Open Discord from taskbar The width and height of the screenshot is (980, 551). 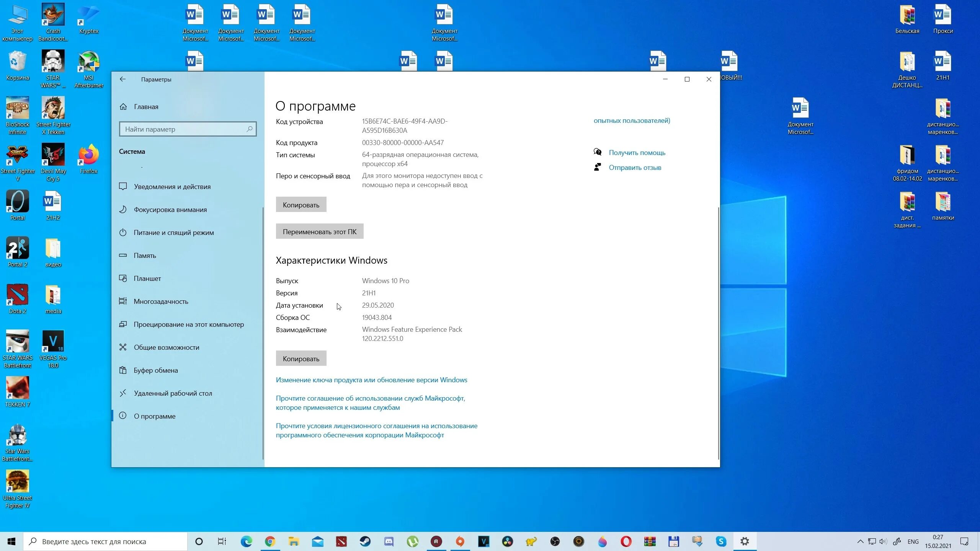pos(389,541)
